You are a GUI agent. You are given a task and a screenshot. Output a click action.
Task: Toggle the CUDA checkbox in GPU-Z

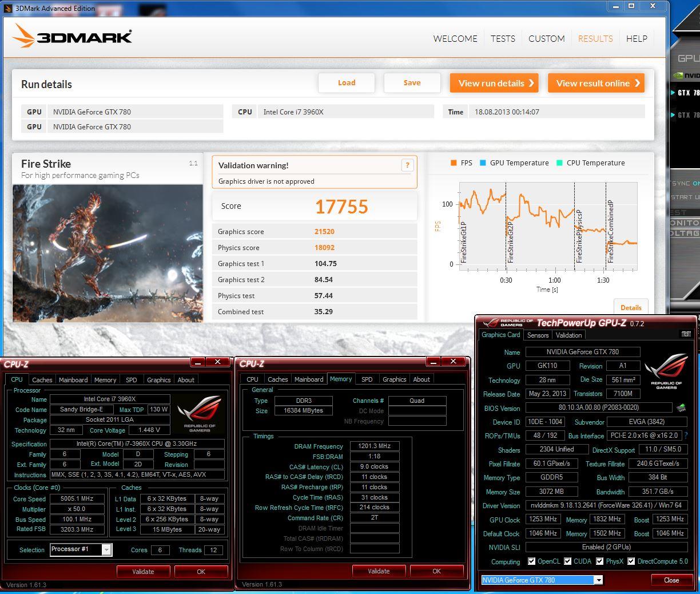click(x=567, y=561)
